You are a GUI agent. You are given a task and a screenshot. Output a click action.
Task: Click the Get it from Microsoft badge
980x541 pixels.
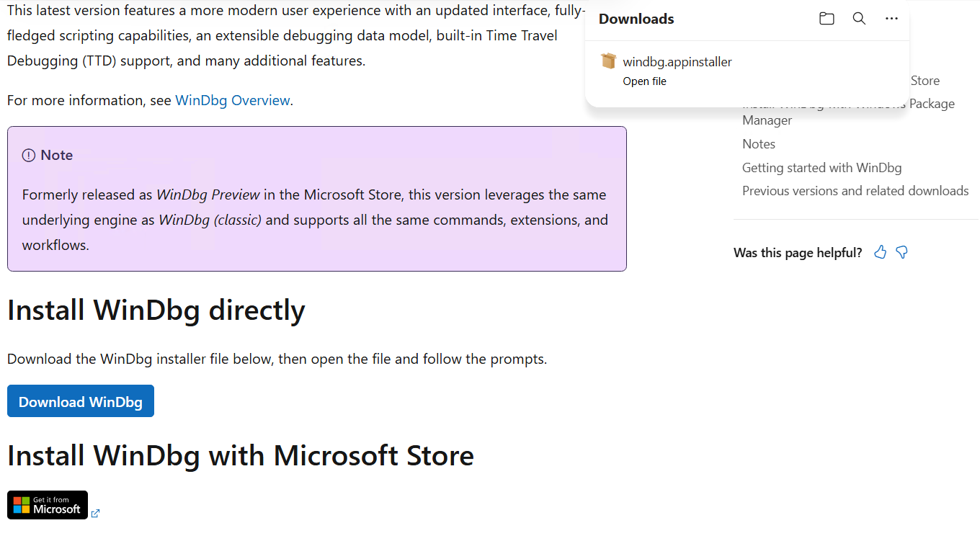(48, 505)
